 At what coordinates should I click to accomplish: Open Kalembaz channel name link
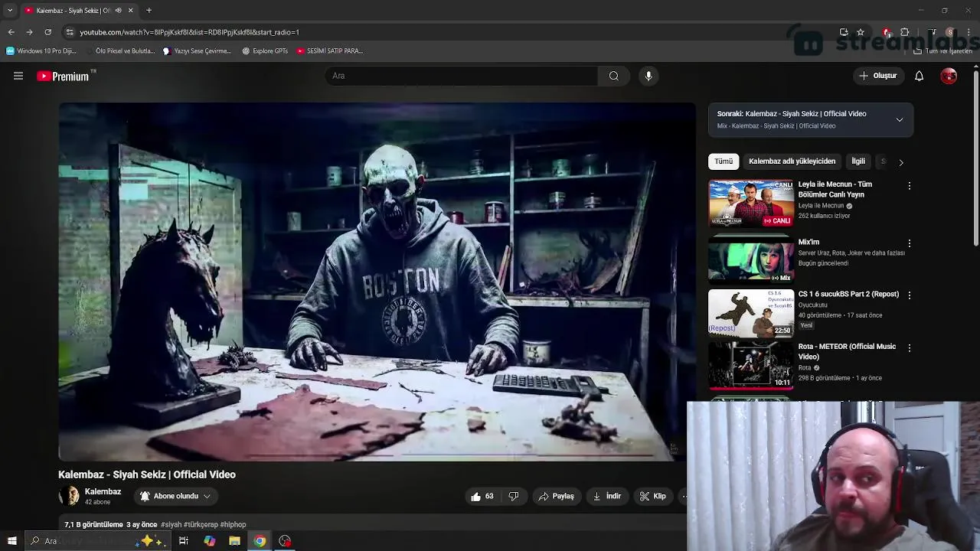pos(103,491)
